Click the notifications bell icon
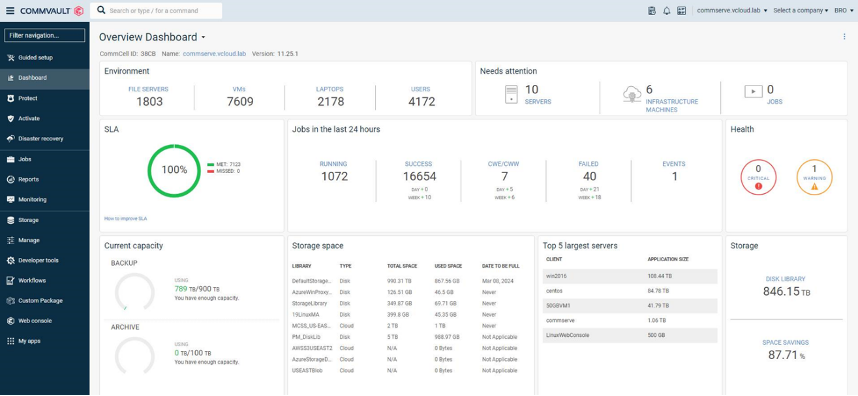Viewport: 858px width, 396px height. [666, 10]
